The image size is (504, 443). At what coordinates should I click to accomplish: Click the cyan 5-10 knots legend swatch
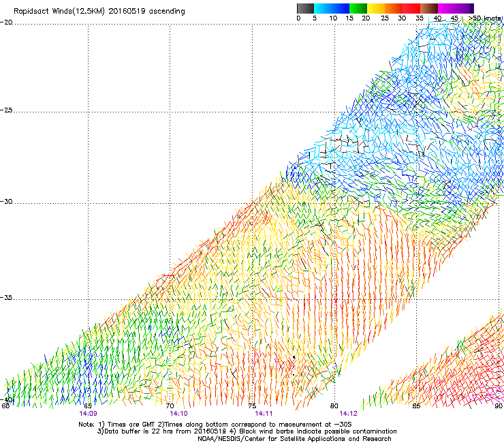(x=323, y=8)
